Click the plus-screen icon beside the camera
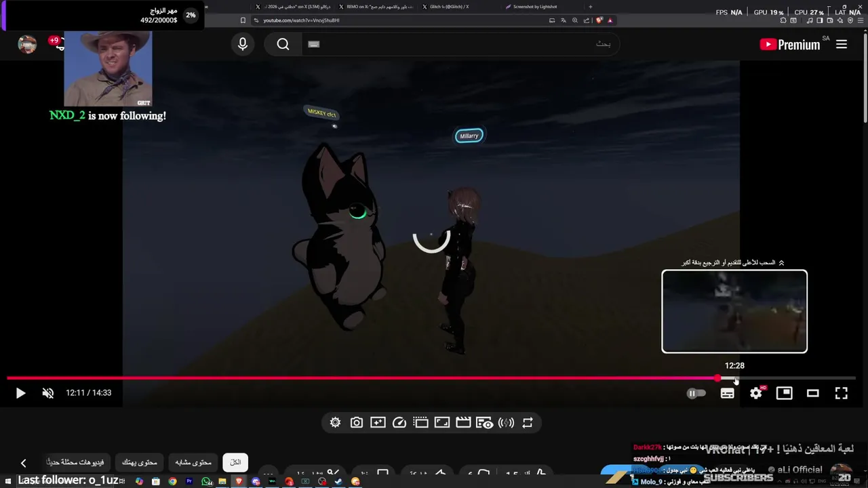Screen dimensions: 868x488 tap(378, 422)
